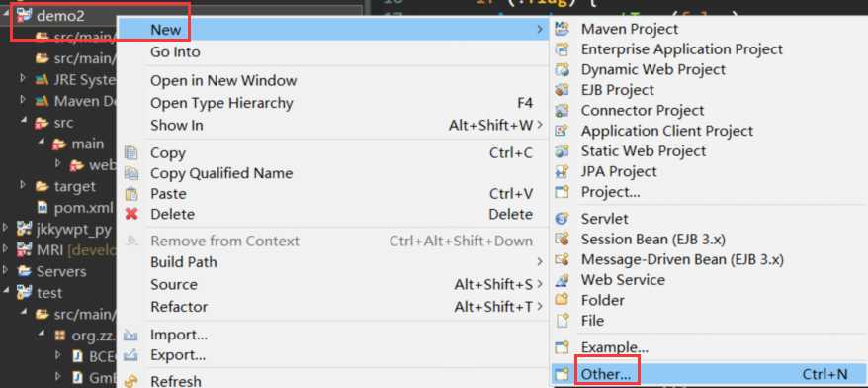Expand the target folder node
The height and width of the screenshot is (388, 868).
point(23,186)
